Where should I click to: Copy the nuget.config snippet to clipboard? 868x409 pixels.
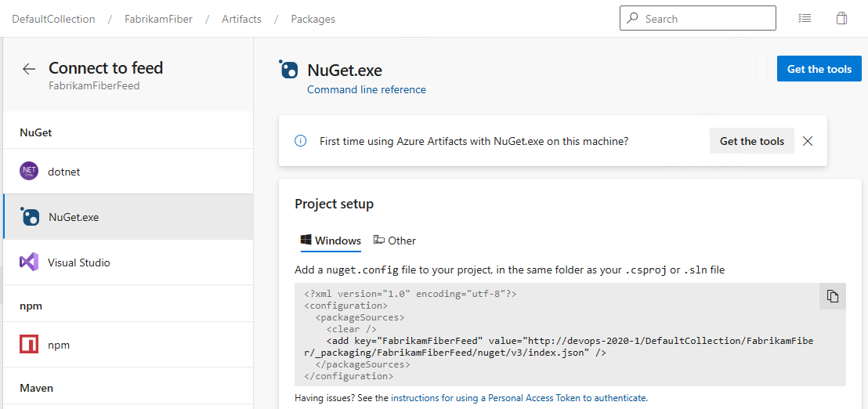(832, 296)
